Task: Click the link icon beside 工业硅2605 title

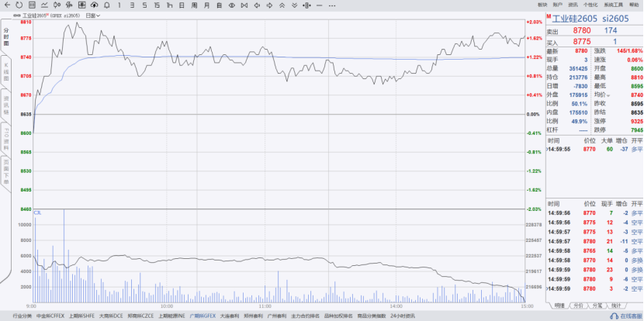Action: [17, 16]
